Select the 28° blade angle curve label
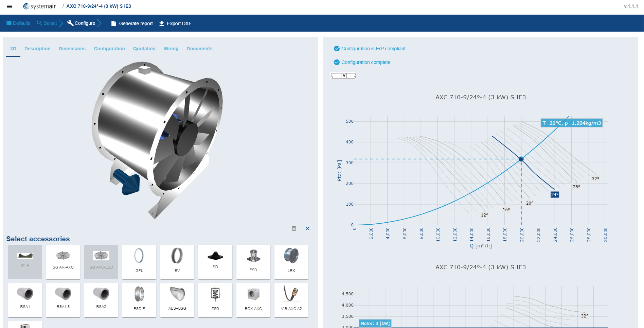This screenshot has width=644, height=328. coord(576,187)
